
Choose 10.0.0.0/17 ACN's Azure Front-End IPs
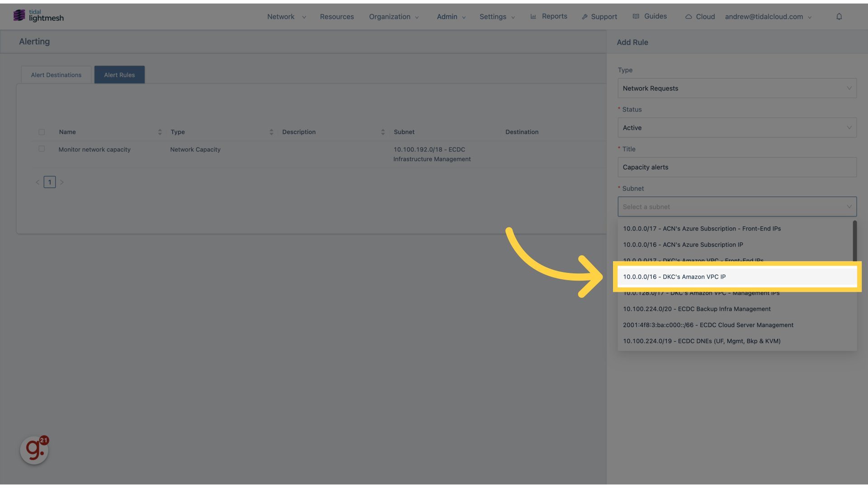pos(735,229)
